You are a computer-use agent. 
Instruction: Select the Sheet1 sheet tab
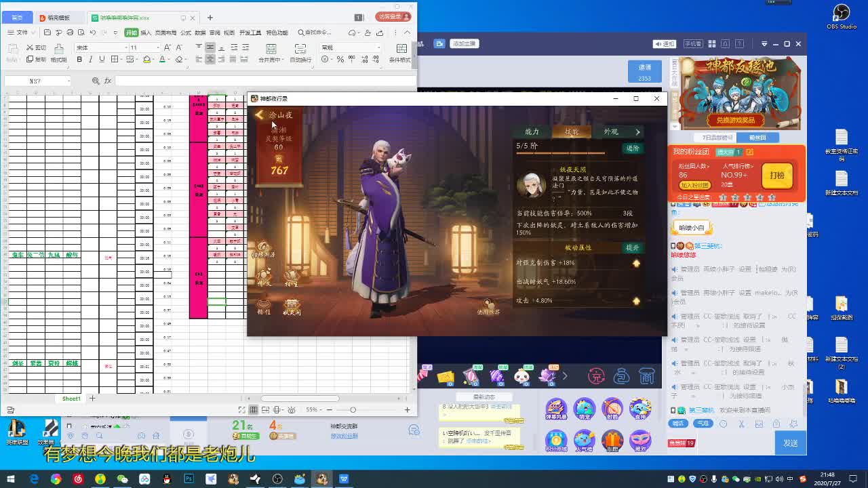point(71,399)
